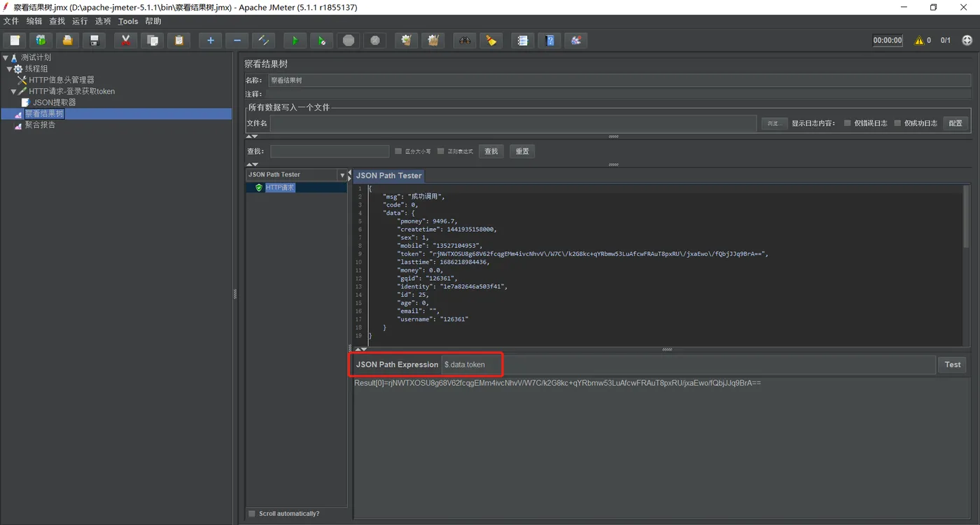980x525 pixels.
Task: Check the Scroll automatically checkbox
Action: pyautogui.click(x=252, y=514)
